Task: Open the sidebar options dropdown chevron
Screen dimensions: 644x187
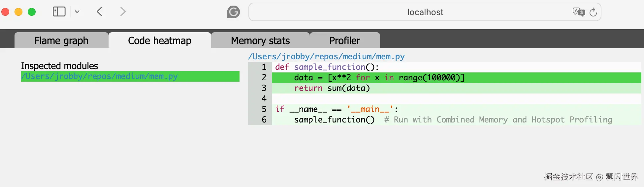Action: click(77, 12)
